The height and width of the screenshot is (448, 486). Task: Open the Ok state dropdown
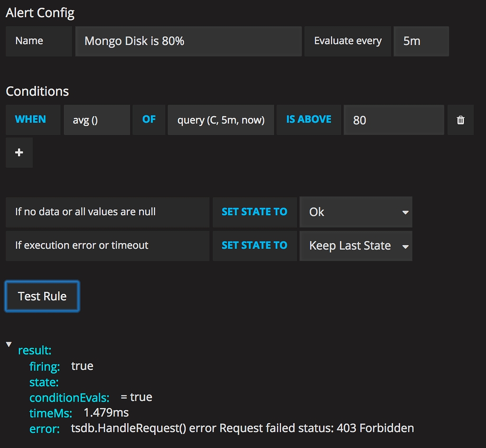[x=355, y=212]
